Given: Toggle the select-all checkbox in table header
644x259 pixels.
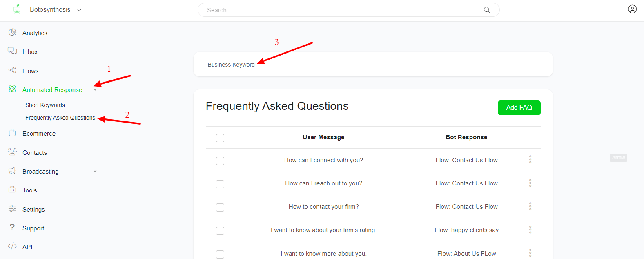Looking at the screenshot, I should point(220,138).
